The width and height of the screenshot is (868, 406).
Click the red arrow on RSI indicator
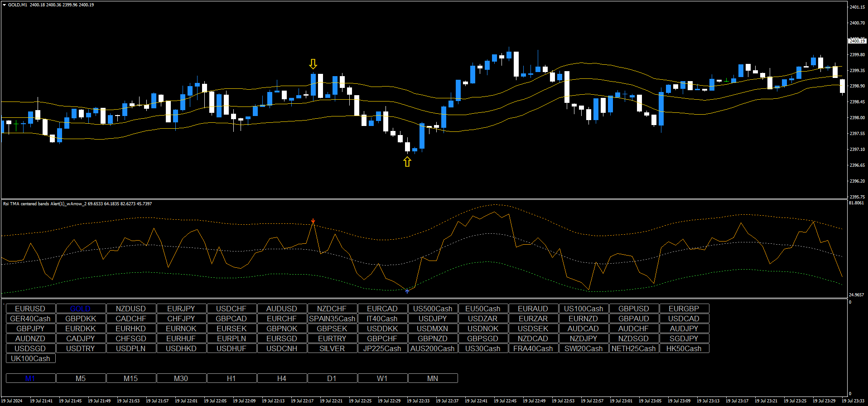[x=313, y=222]
